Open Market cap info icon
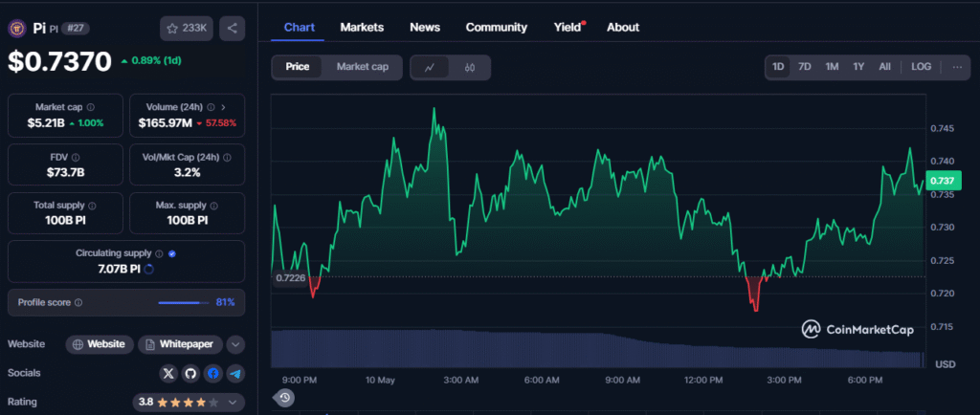The width and height of the screenshot is (980, 415). click(x=91, y=107)
